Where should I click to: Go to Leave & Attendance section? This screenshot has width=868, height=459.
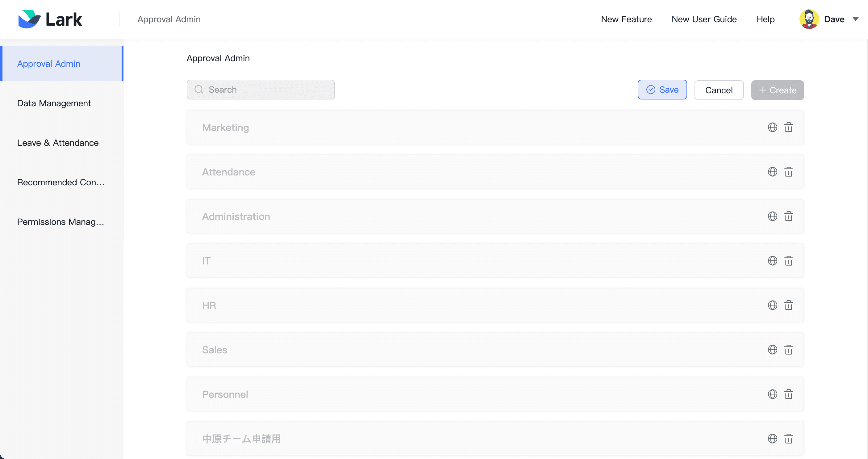coord(58,143)
